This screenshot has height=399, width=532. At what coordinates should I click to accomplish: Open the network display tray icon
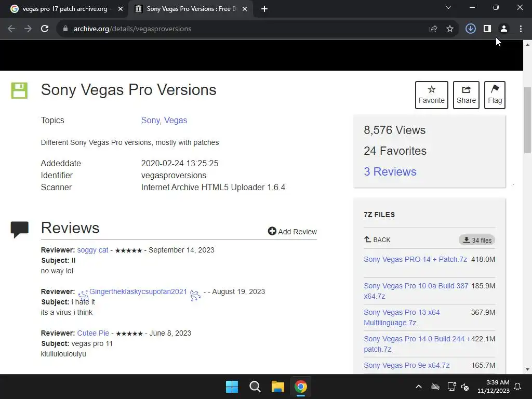(451, 387)
